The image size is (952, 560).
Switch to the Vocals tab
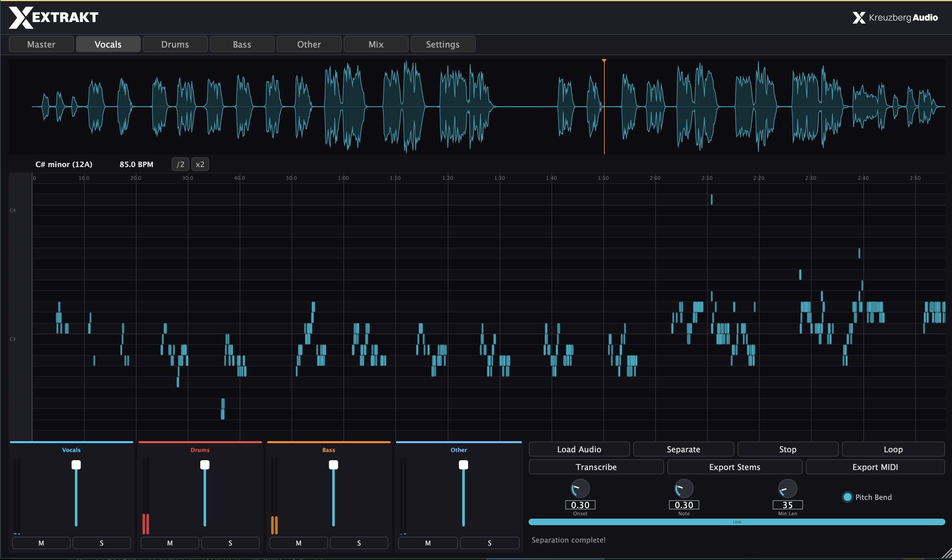(x=108, y=44)
